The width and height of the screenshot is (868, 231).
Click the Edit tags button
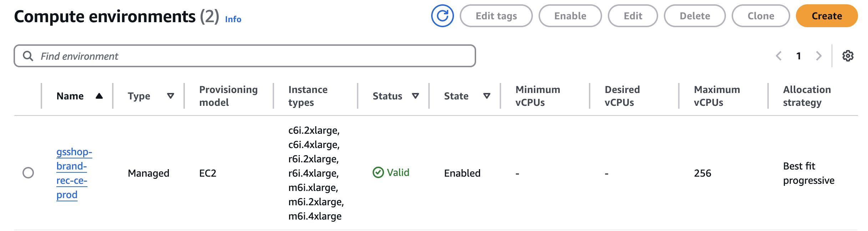(496, 16)
